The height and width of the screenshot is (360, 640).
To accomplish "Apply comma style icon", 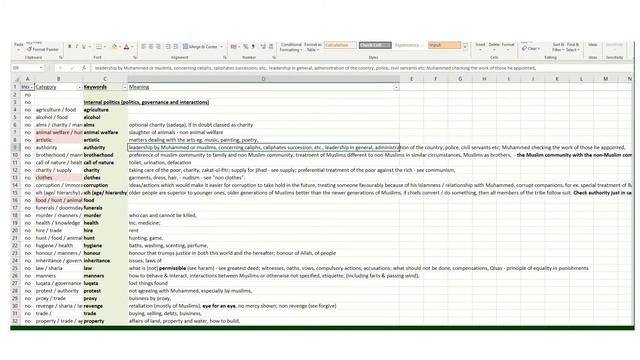I will [253, 47].
